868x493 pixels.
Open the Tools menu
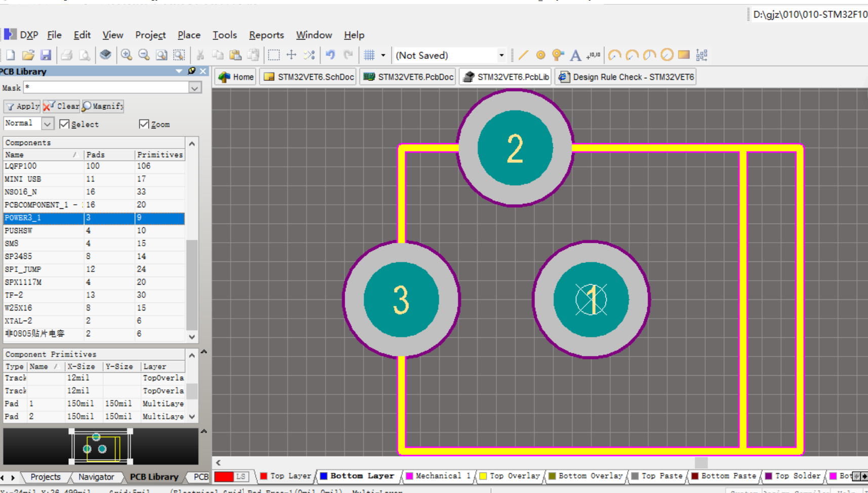pos(225,35)
